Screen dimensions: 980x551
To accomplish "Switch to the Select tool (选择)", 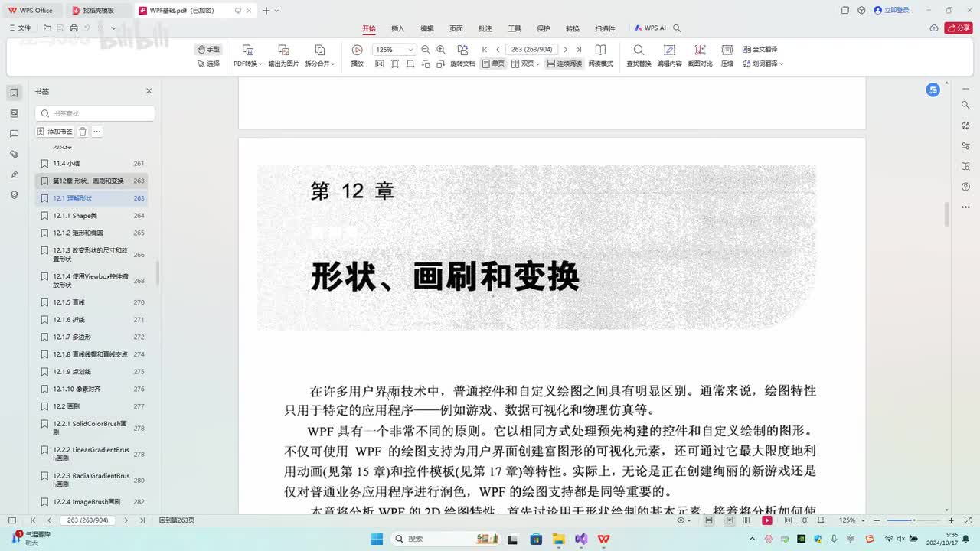I will coord(208,64).
